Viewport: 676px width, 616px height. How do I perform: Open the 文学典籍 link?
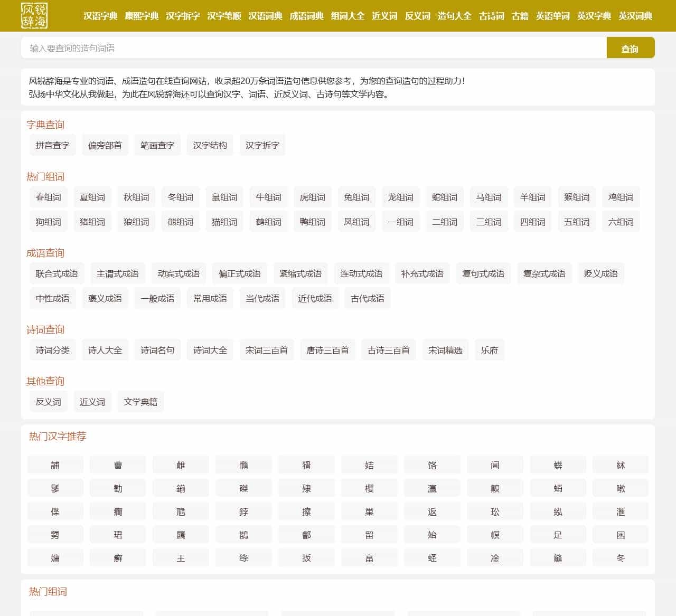[x=140, y=402]
